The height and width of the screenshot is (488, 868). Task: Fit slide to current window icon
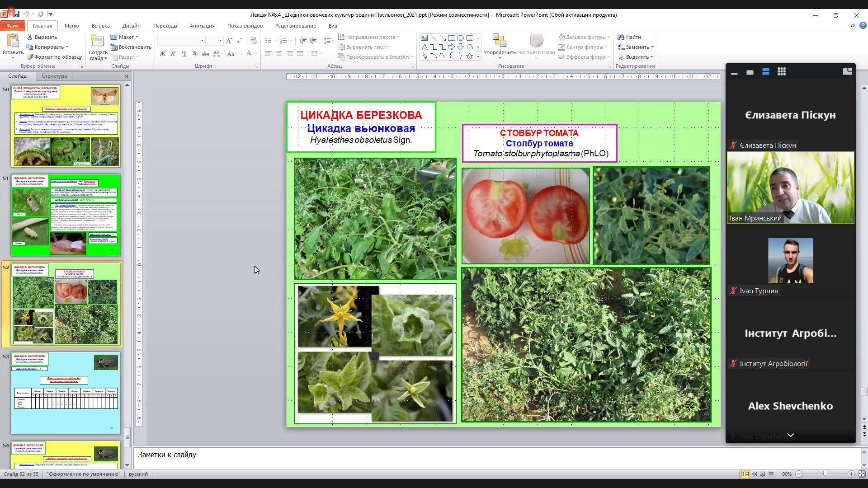[862, 474]
